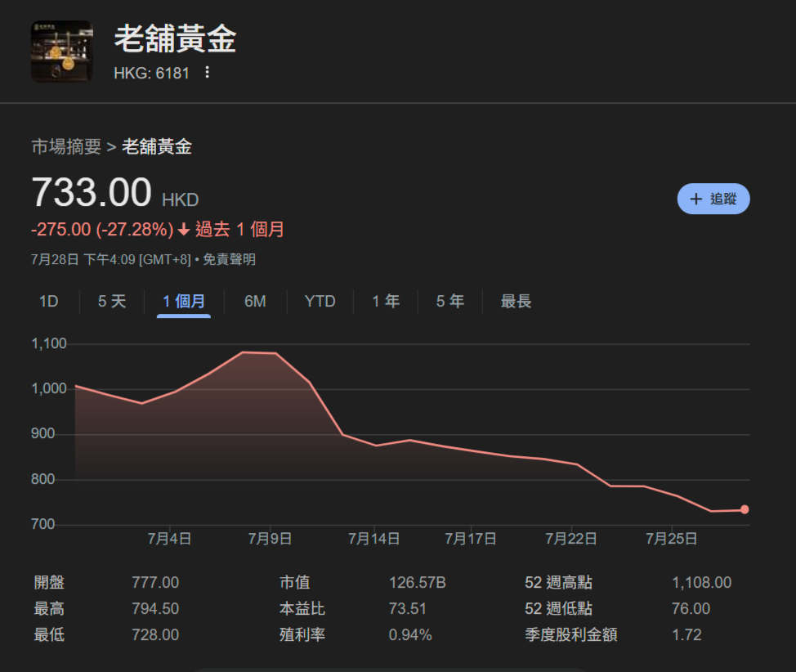The width and height of the screenshot is (796, 672).
Task: Select the 5 年 range tab
Action: point(449,302)
